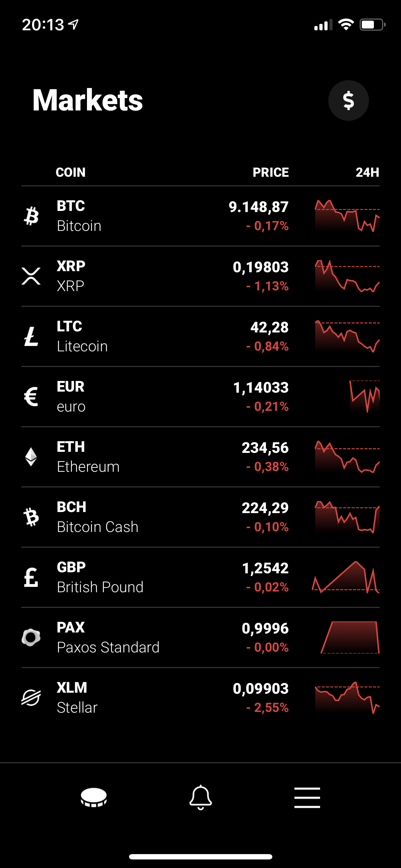Select the Bitcoin Cash row name
Viewport: 401px width, 868px height.
(x=98, y=527)
